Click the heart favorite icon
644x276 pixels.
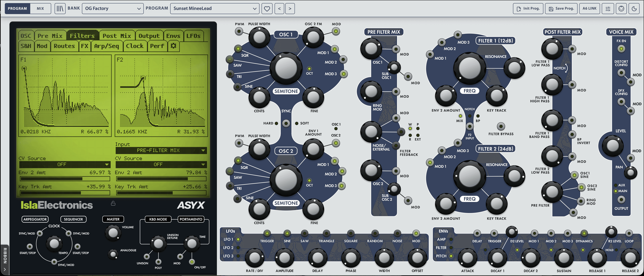coord(267,9)
